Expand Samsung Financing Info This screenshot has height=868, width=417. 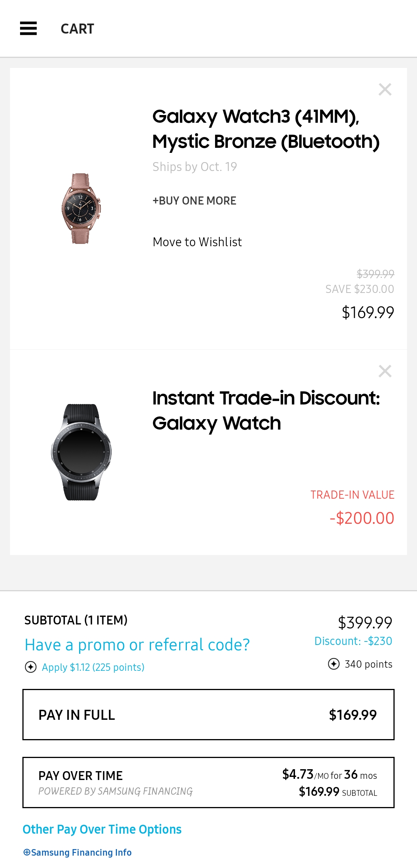tap(78, 853)
